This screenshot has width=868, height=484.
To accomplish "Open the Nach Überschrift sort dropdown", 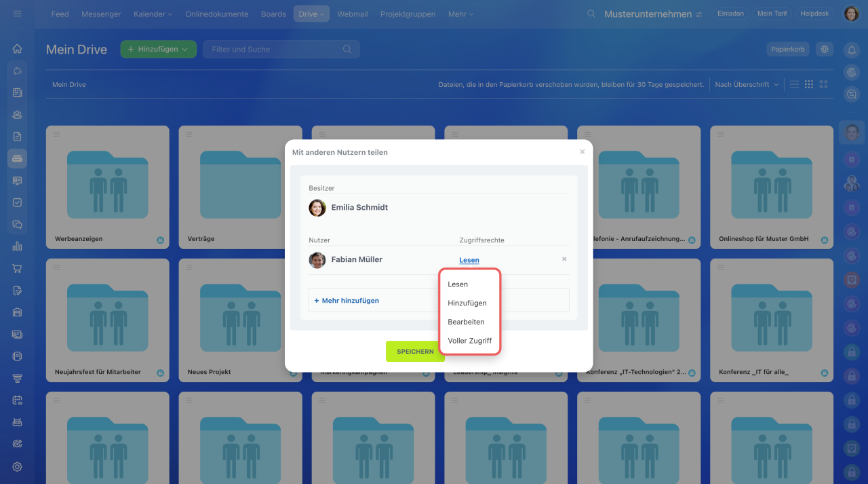I will click(747, 84).
